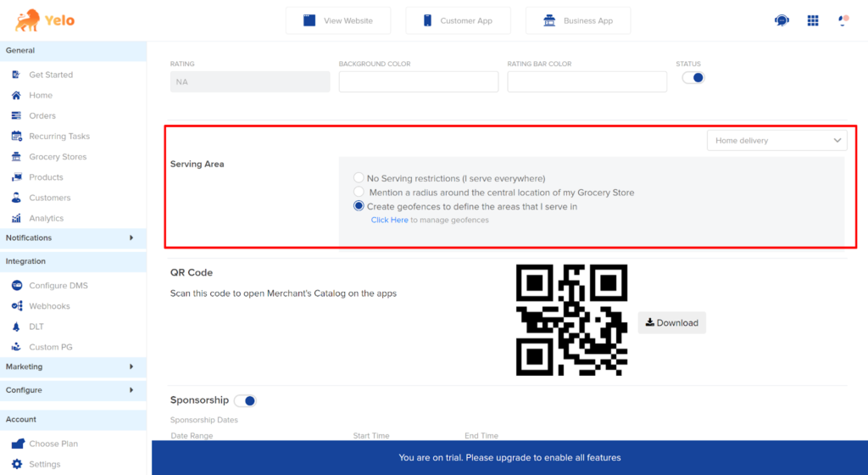This screenshot has width=868, height=475.
Task: Click the Configure DMS sidebar icon
Action: 17,286
